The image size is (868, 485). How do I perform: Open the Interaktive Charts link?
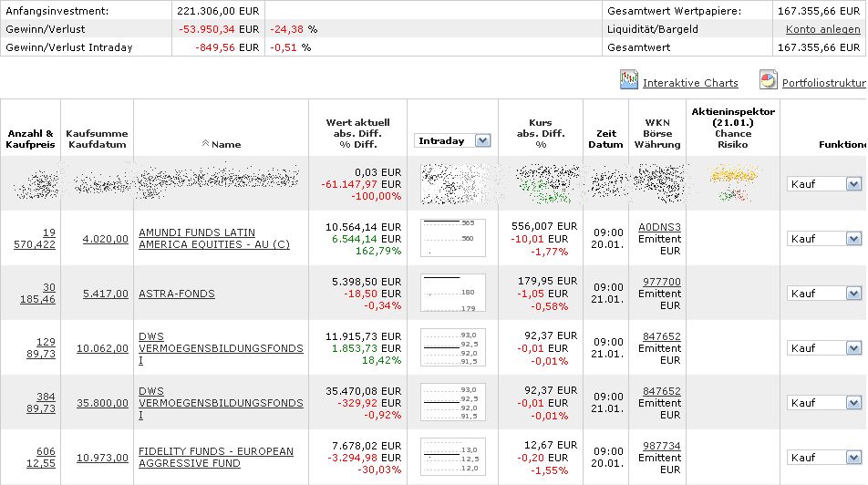pyautogui.click(x=690, y=83)
